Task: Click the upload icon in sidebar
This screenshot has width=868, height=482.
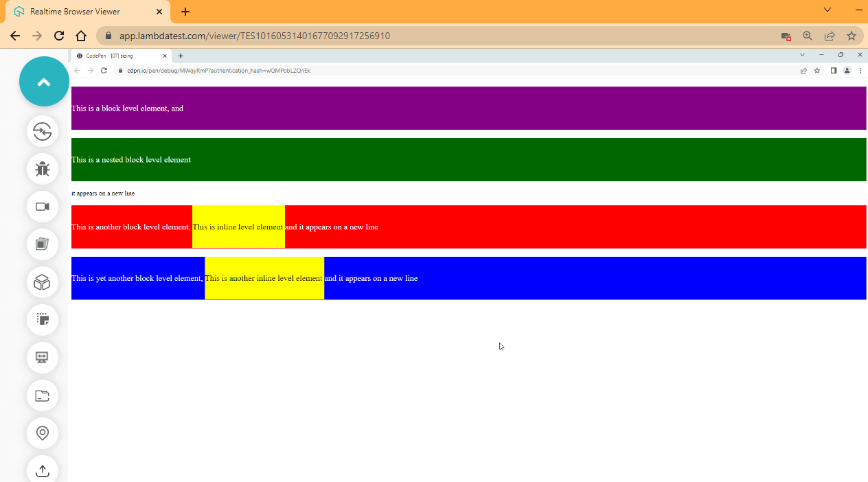Action: (x=43, y=470)
